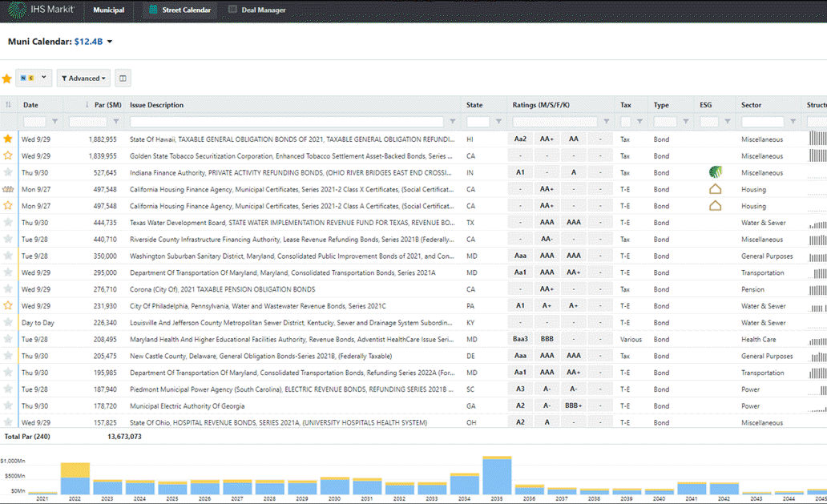The width and height of the screenshot is (827, 504).
Task: Sort by the Sector column header
Action: pyautogui.click(x=751, y=105)
